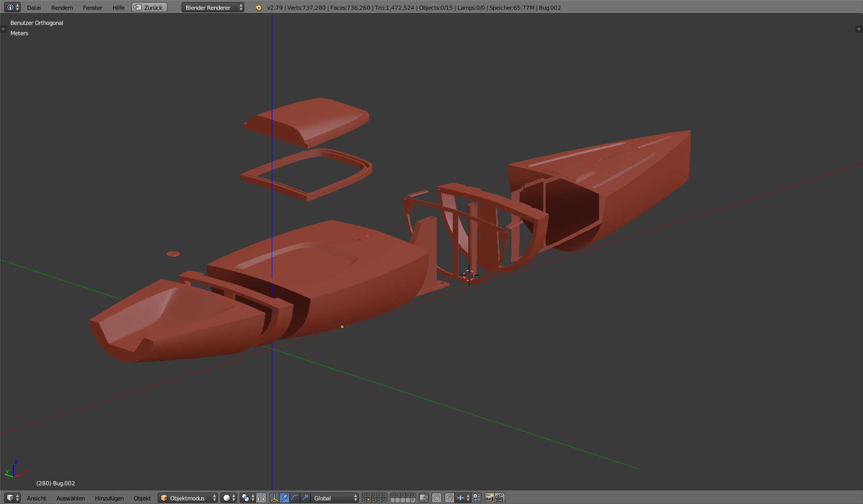Open the Objektmodus mode dropdown
This screenshot has width=863, height=504.
click(188, 498)
